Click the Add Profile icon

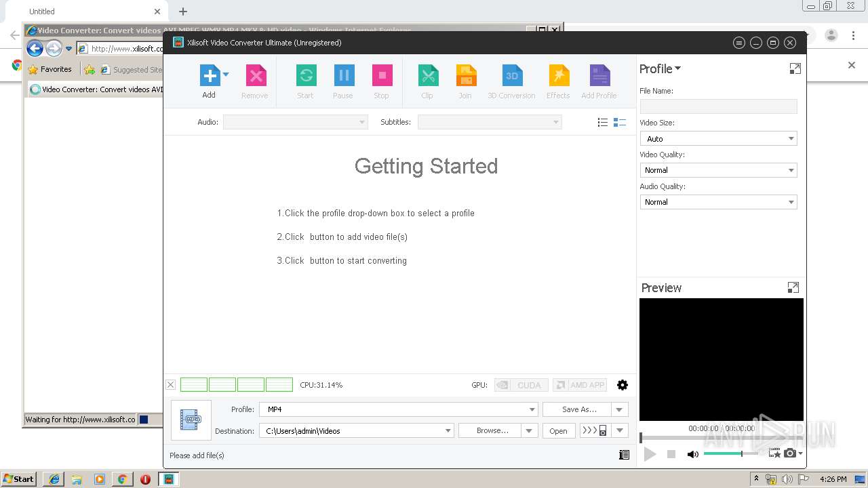click(599, 75)
